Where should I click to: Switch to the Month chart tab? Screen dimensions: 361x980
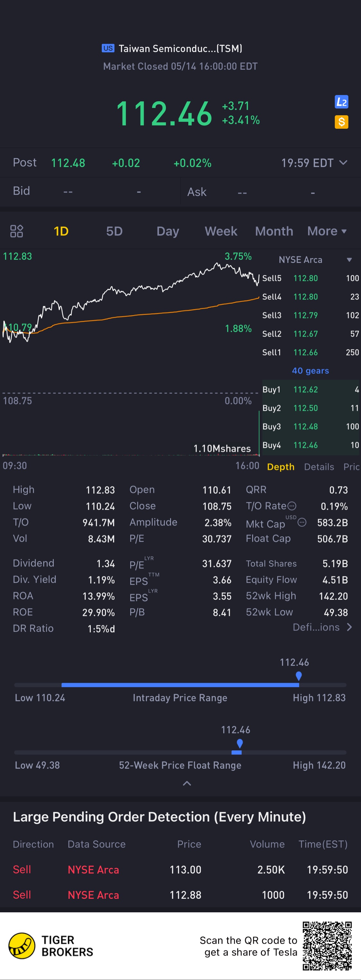pos(274,231)
